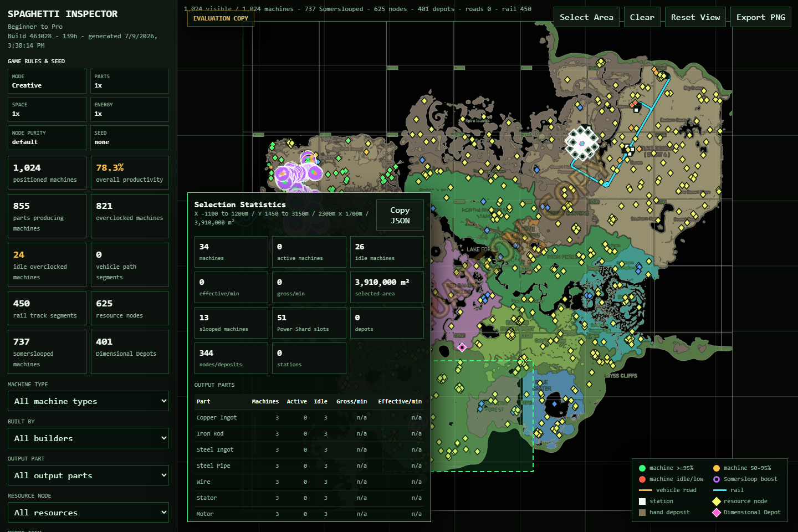Viewport: 798px width, 532px height.
Task: Select the Steel Ingot table row
Action: click(x=309, y=450)
